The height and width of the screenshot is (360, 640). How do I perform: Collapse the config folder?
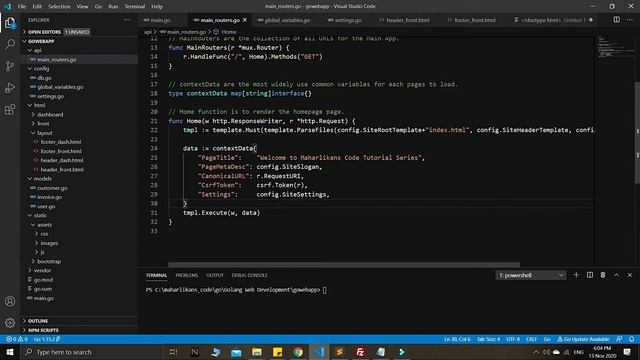click(x=41, y=69)
